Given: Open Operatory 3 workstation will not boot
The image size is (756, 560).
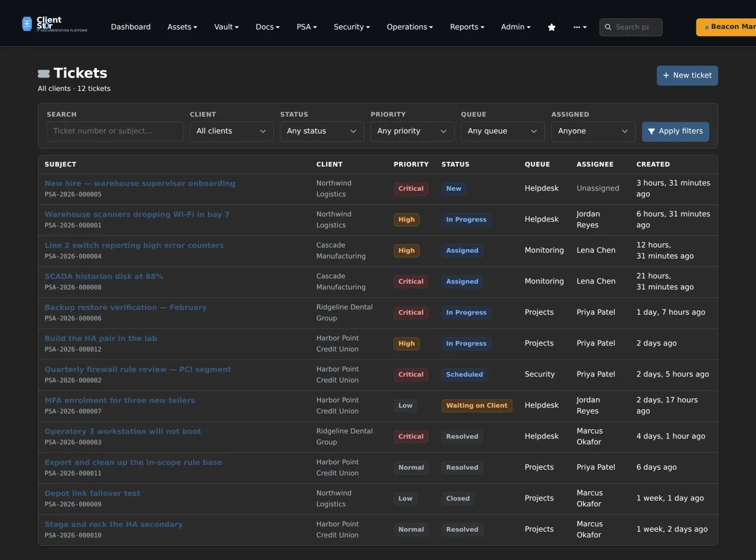Looking at the screenshot, I should coord(123,431).
